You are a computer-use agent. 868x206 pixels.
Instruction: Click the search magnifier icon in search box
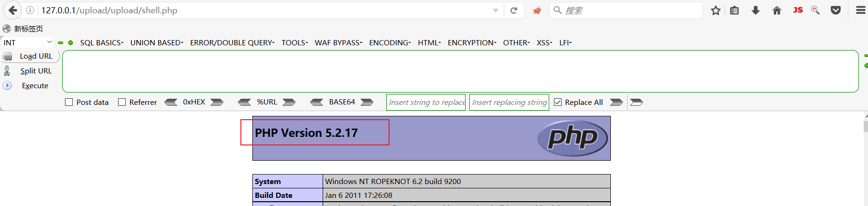click(557, 10)
